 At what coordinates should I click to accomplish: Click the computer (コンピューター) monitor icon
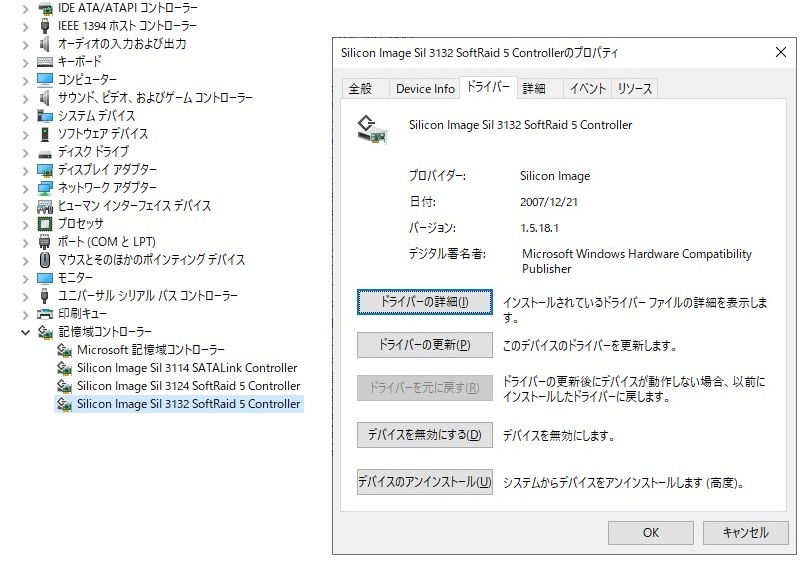click(x=45, y=79)
